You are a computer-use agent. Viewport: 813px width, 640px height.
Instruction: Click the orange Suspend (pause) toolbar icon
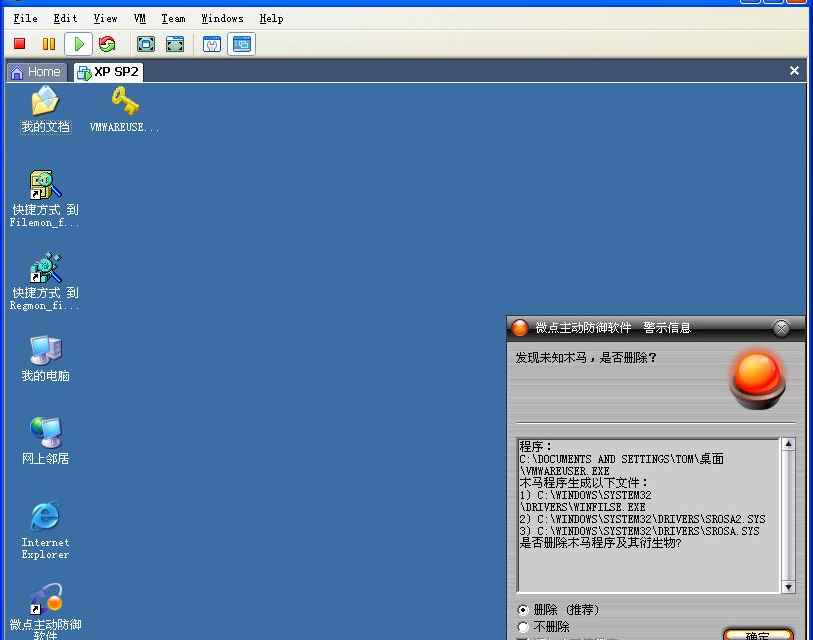[48, 44]
